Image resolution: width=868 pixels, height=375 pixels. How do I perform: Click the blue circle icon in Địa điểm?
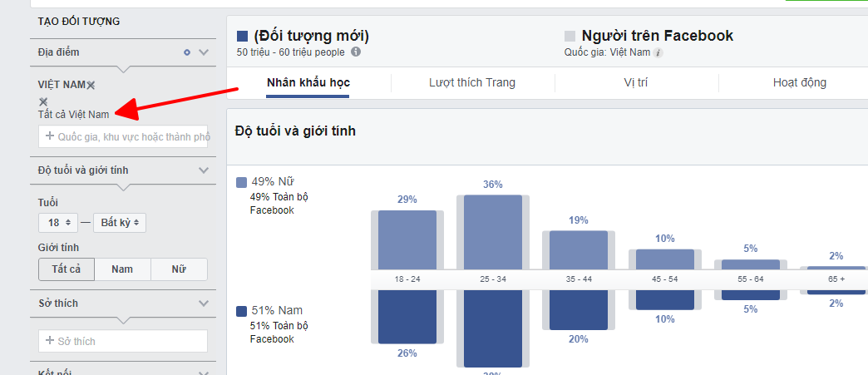186,52
